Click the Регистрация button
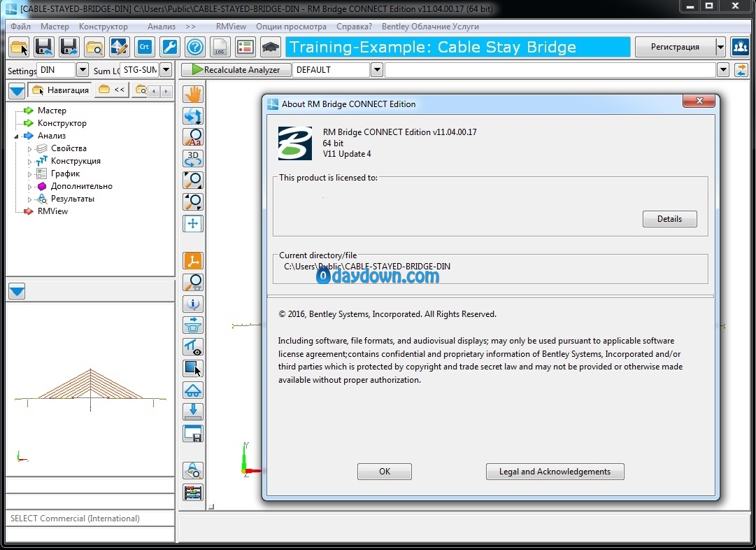Image resolution: width=756 pixels, height=550 pixels. [675, 47]
